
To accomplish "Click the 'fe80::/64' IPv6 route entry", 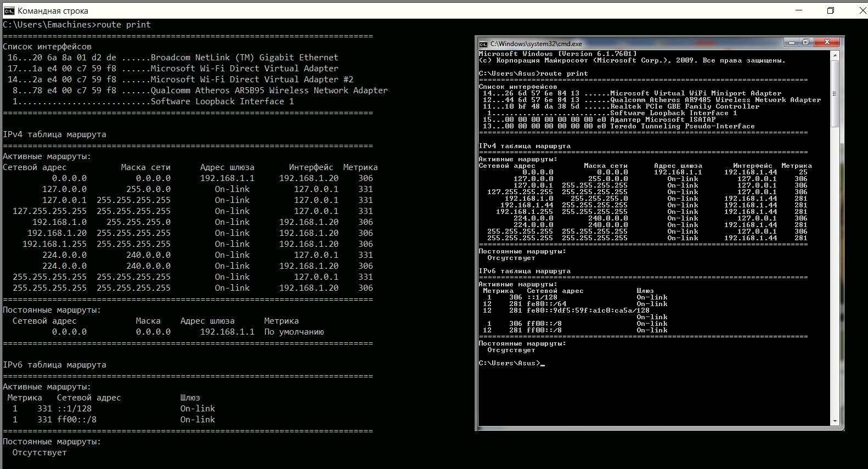I will tap(546, 304).
